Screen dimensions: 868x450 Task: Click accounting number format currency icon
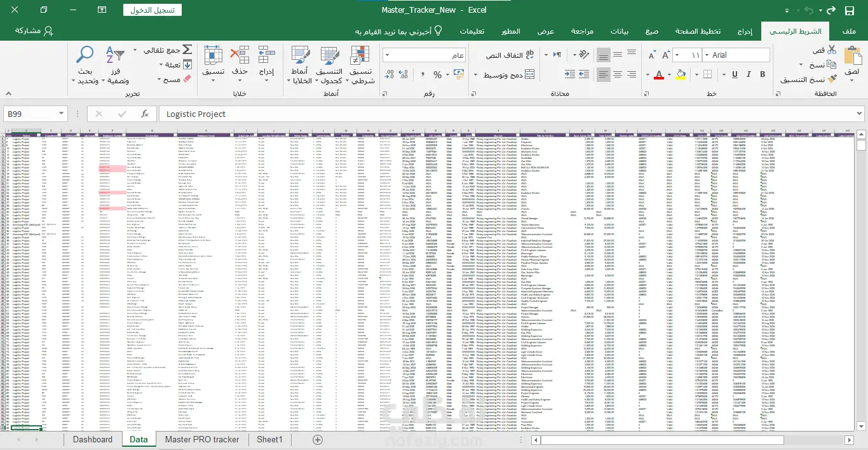[458, 74]
